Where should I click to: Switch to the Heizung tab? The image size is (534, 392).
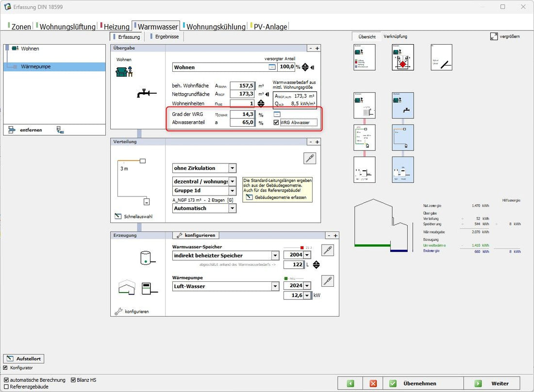pyautogui.click(x=116, y=27)
